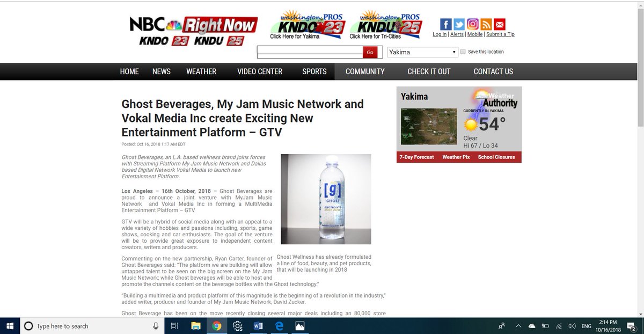Open the NEWS menu item
Screen dimensions: 644x334
[x=162, y=71]
